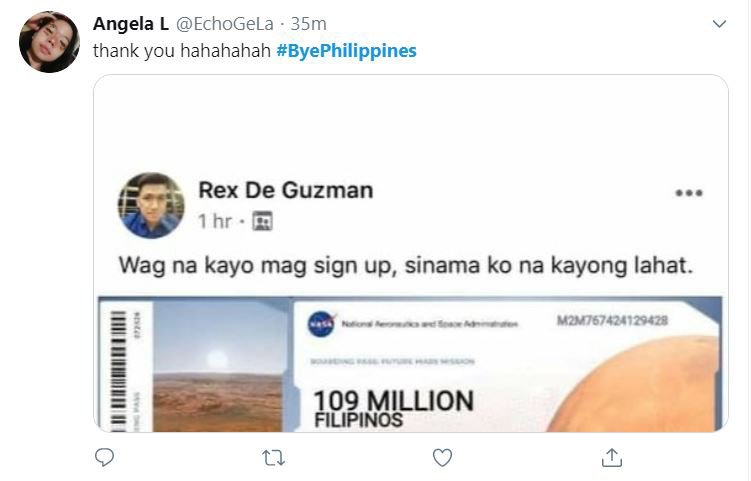Open the Mars boarding pass image
The height and width of the screenshot is (481, 751).
[410, 364]
